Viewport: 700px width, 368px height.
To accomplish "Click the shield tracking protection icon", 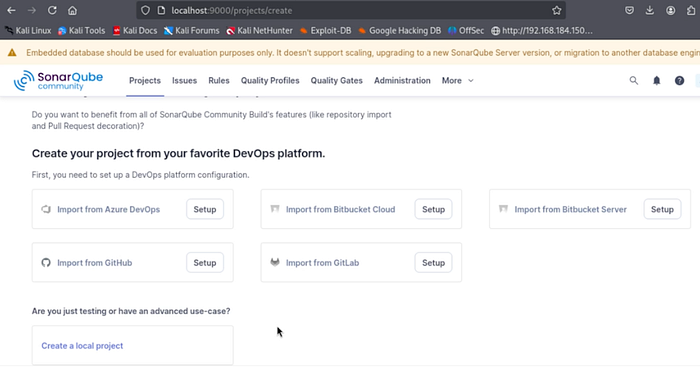I will (x=146, y=10).
